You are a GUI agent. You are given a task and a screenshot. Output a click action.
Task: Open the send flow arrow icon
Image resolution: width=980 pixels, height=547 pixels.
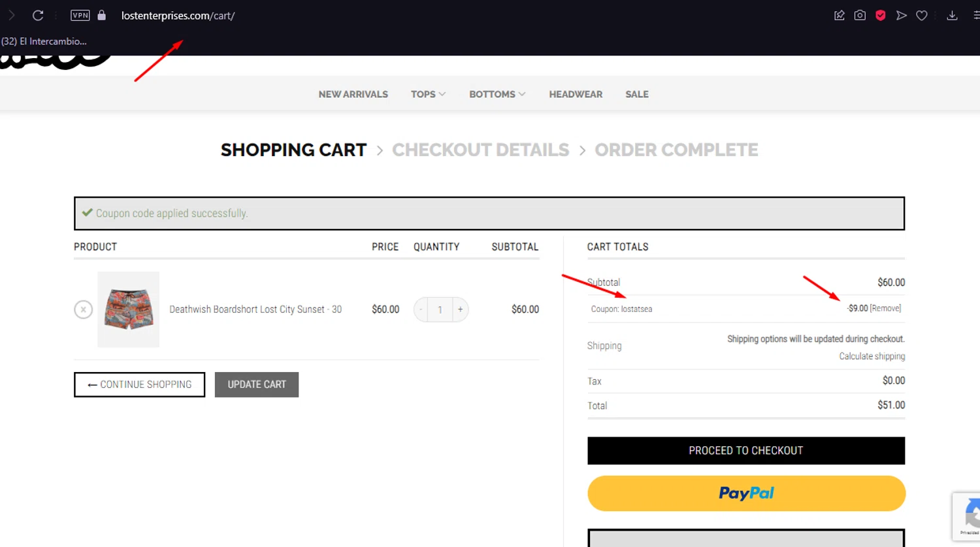click(x=902, y=15)
